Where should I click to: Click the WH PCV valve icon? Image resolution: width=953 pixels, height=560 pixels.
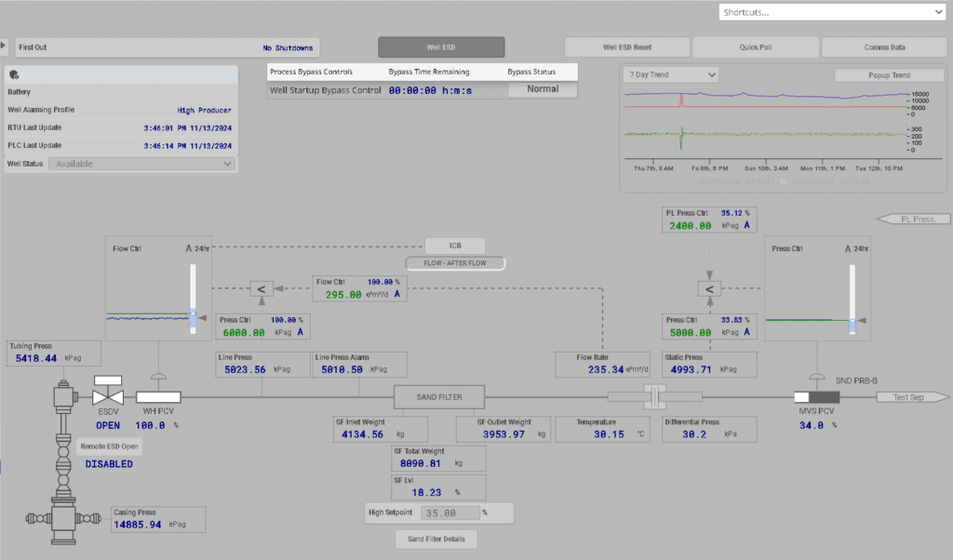pos(158,397)
